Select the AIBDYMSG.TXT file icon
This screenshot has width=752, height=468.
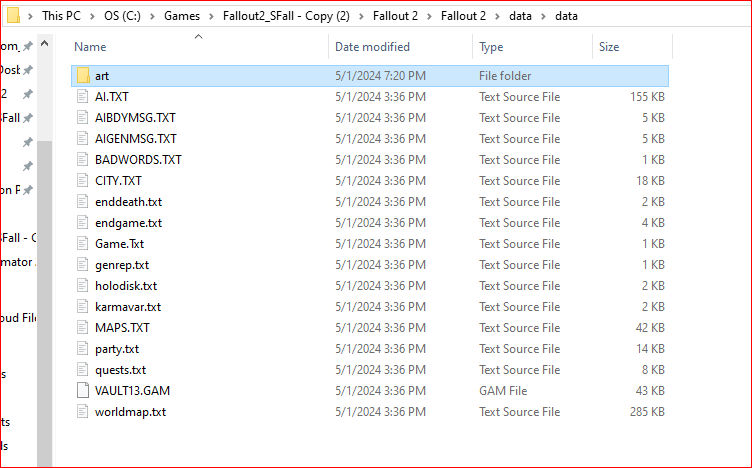(x=83, y=117)
